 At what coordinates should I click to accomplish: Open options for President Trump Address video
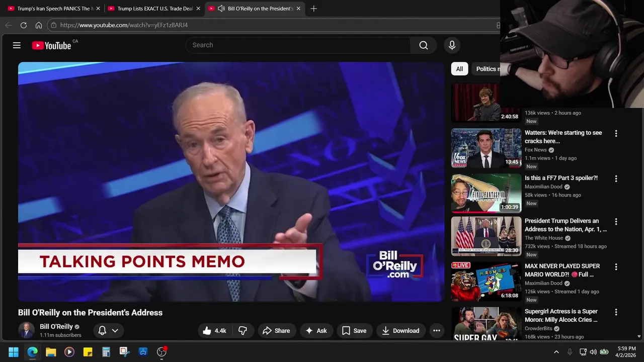[616, 222]
